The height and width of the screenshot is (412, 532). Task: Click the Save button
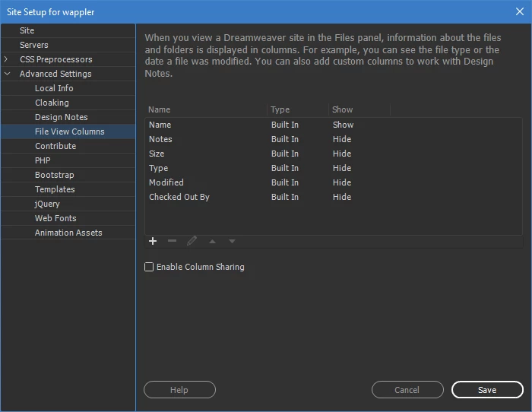[487, 390]
